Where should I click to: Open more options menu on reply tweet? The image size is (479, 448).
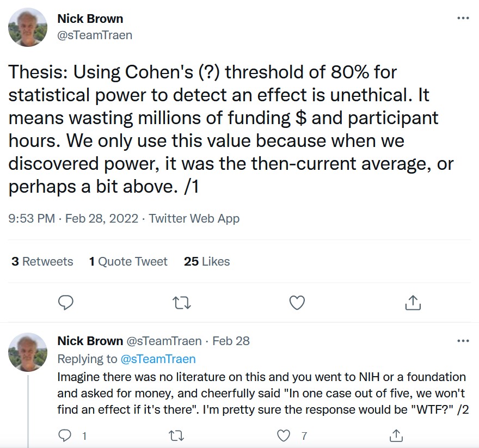coord(463,340)
